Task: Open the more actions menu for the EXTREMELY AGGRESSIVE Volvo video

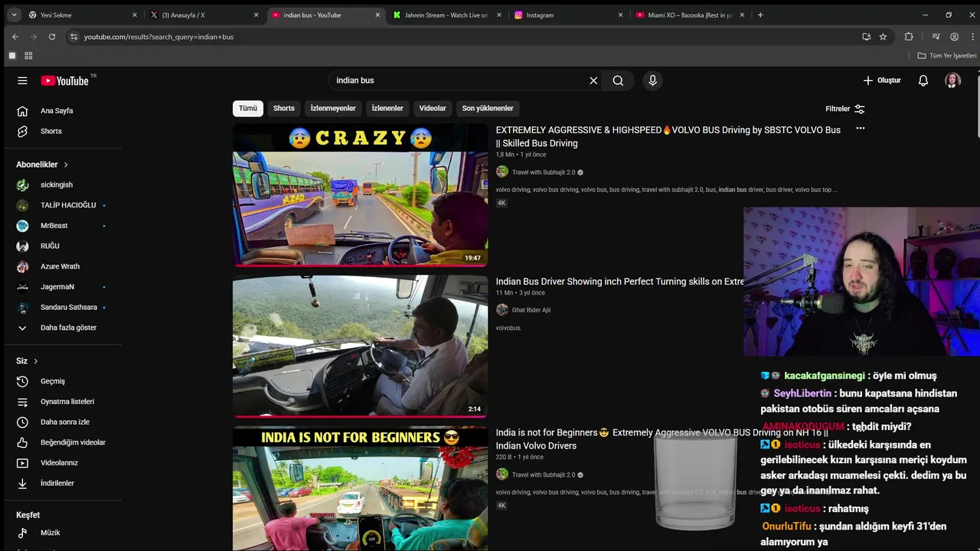Action: (861, 129)
